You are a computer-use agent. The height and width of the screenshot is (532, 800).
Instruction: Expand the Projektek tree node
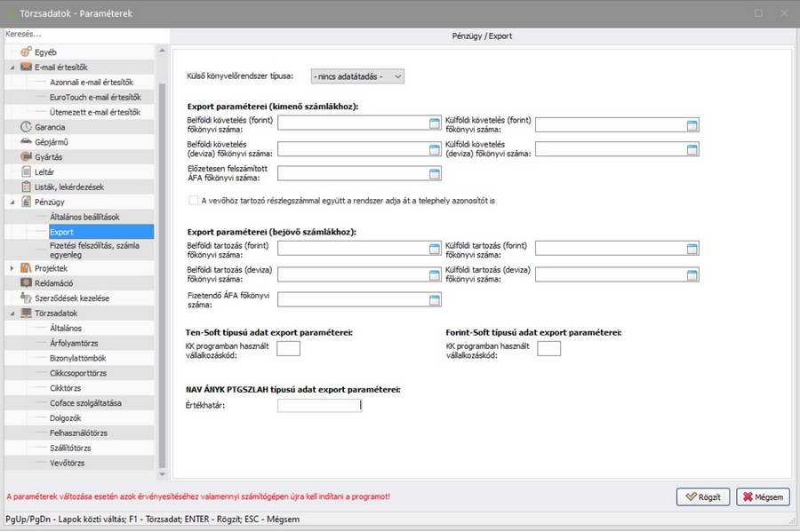[12, 268]
